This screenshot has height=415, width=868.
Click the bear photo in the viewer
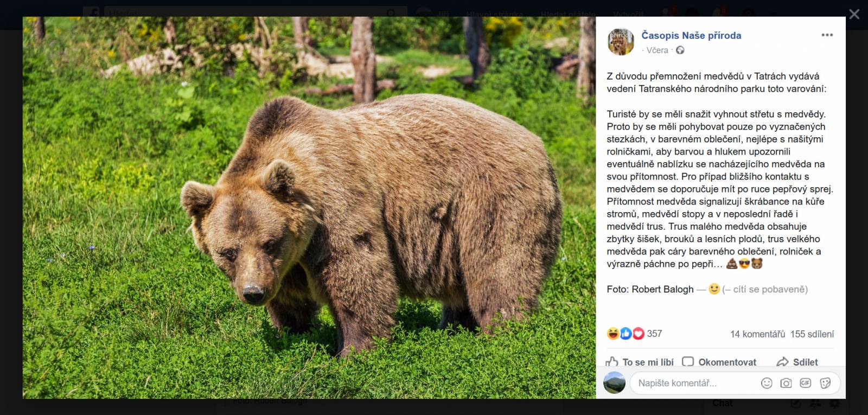[309, 208]
